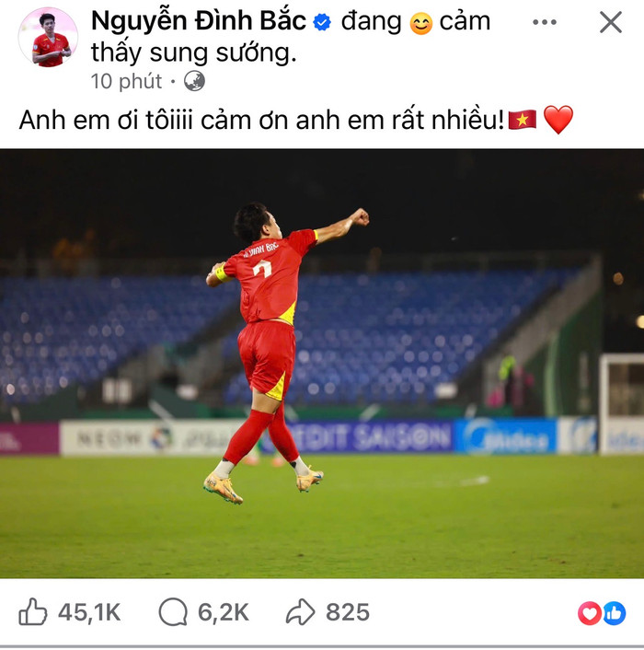This screenshot has width=644, height=650.
Task: Like the post with thumbs-up icon
Action: pos(33,612)
